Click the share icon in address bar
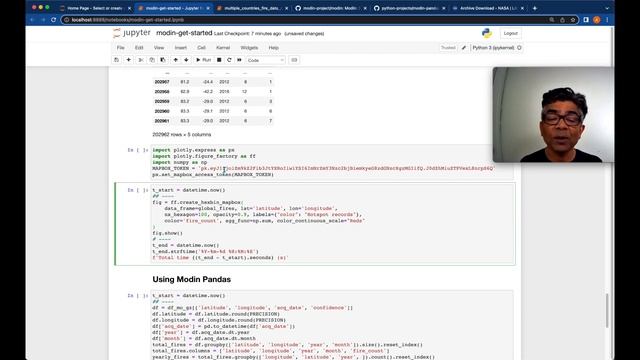 pos(562,20)
